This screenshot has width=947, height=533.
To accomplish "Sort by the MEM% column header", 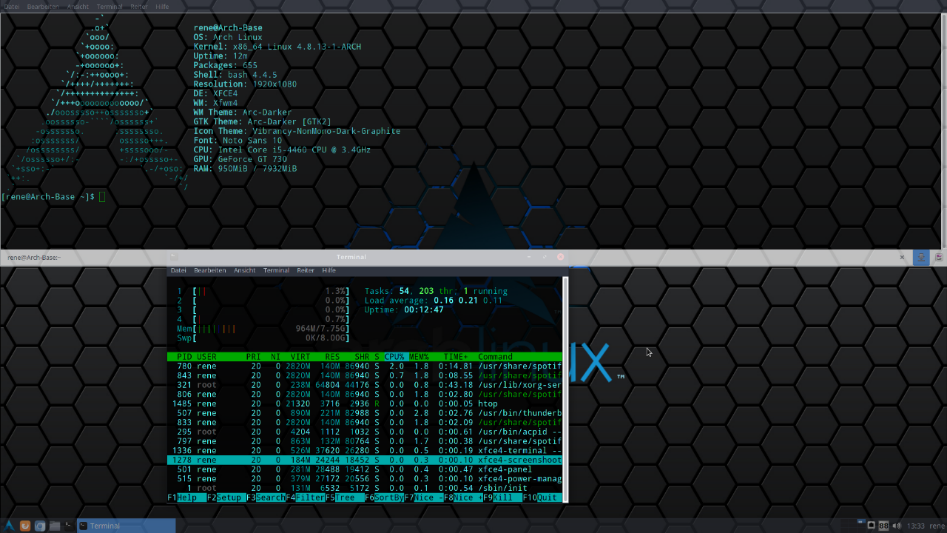I will click(x=419, y=357).
